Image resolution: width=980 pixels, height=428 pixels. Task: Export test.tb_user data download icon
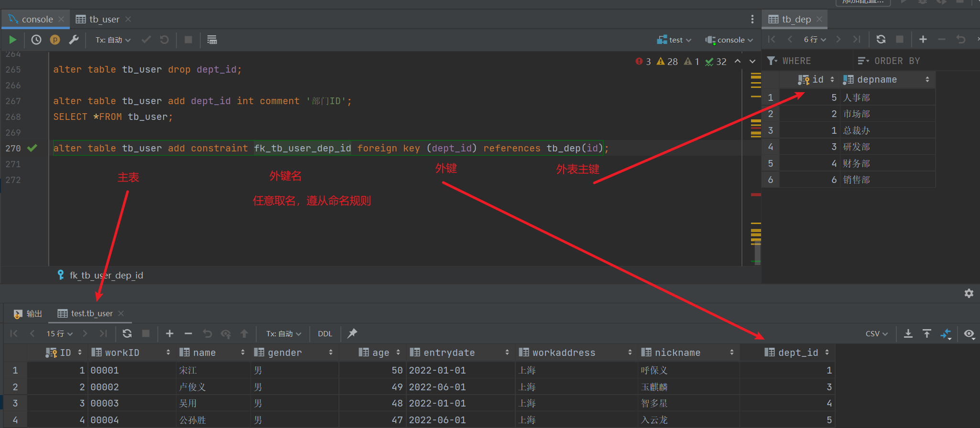point(908,333)
